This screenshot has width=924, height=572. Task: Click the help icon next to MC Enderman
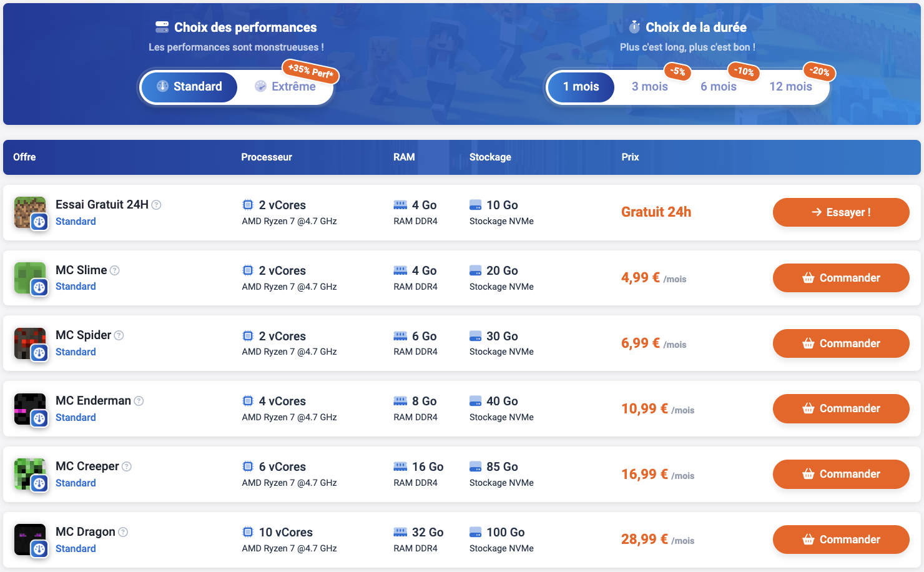tap(139, 401)
